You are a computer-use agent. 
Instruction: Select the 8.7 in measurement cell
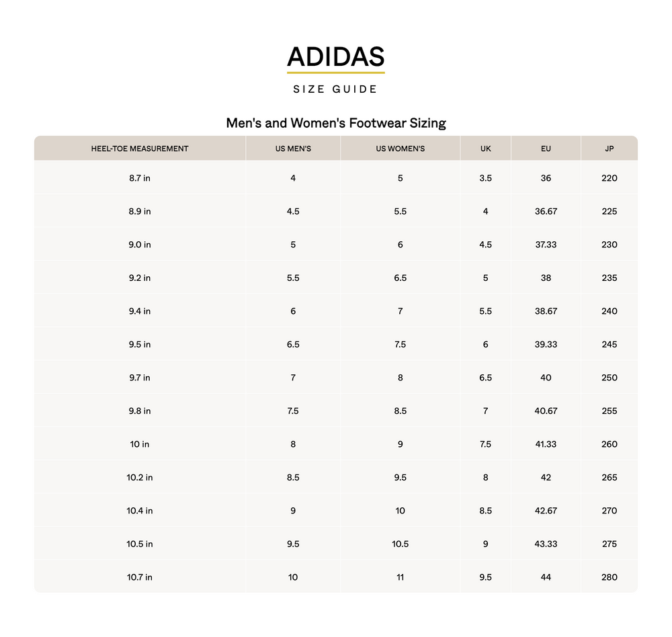coord(140,178)
